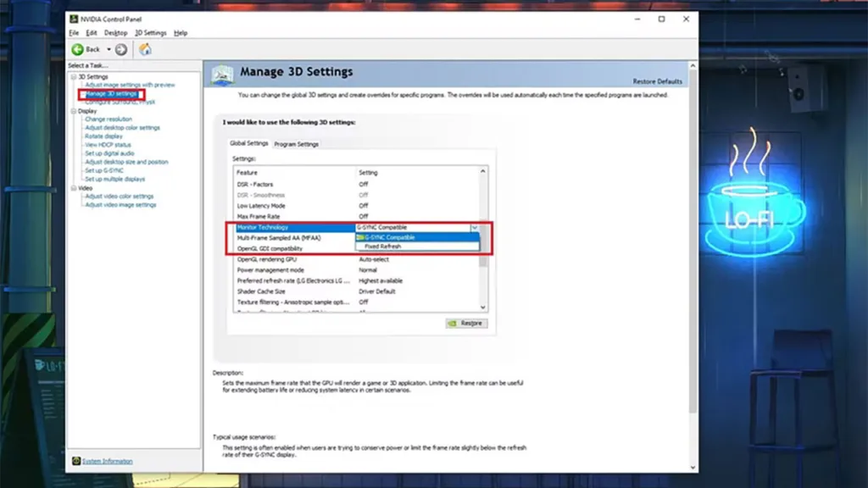The height and width of the screenshot is (488, 868).
Task: Click the NVIDIA Control Panel title icon
Action: click(74, 19)
